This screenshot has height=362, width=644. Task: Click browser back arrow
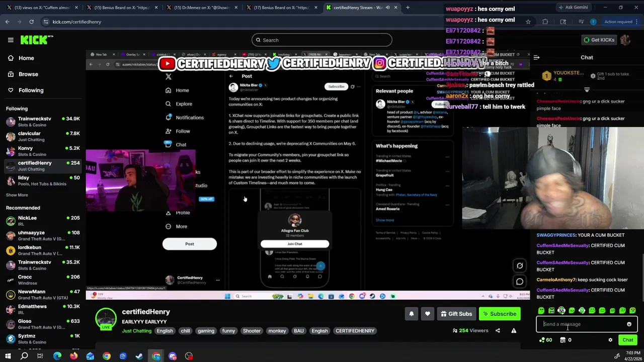click(x=7, y=22)
